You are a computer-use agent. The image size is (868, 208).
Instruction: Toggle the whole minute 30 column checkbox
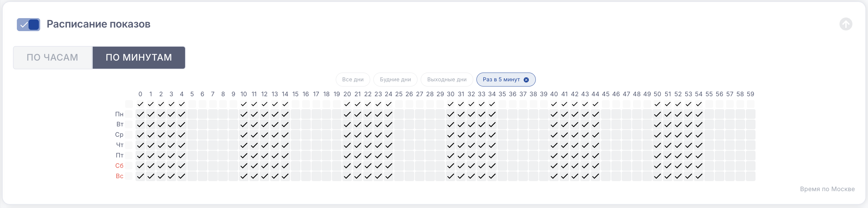click(451, 104)
